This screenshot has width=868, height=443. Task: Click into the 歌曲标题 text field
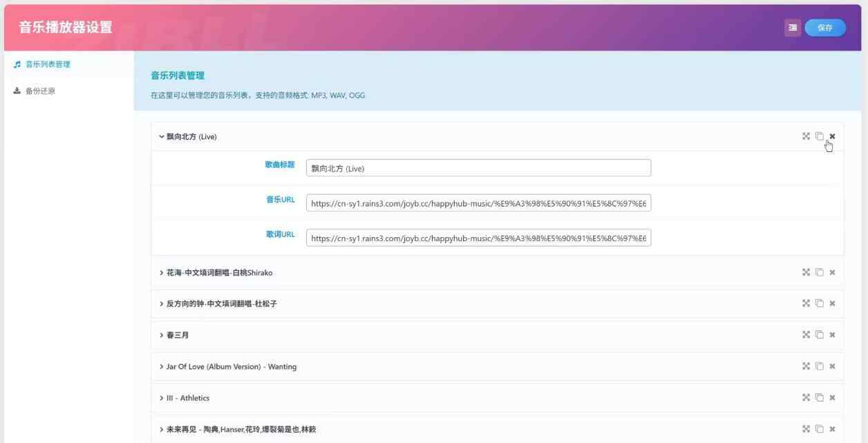[478, 168]
